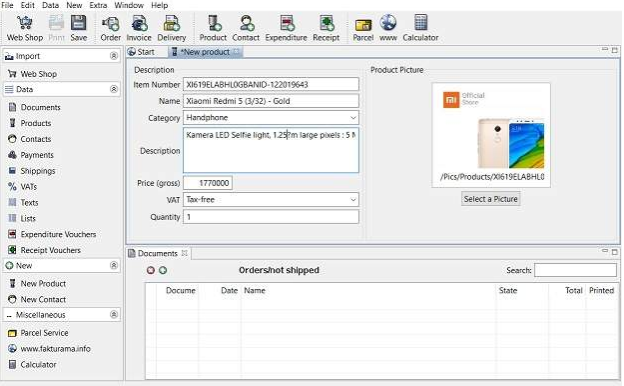Click the Contact toolbar icon

click(246, 28)
